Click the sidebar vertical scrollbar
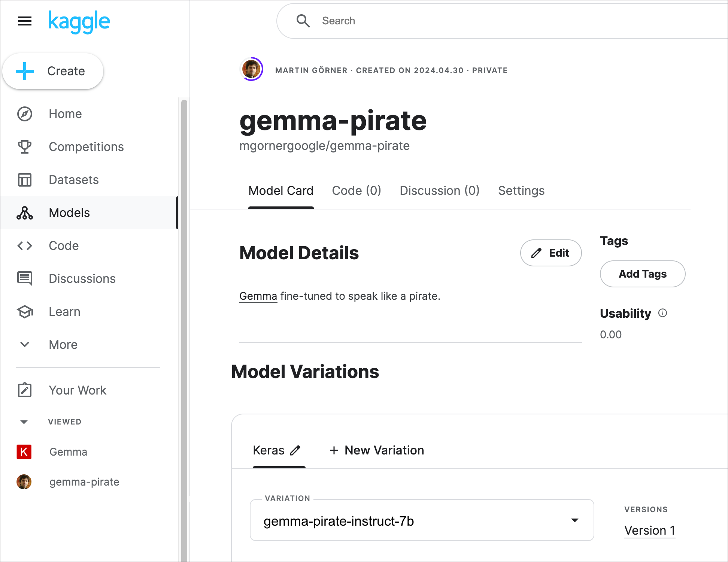This screenshot has height=562, width=728. click(184, 330)
